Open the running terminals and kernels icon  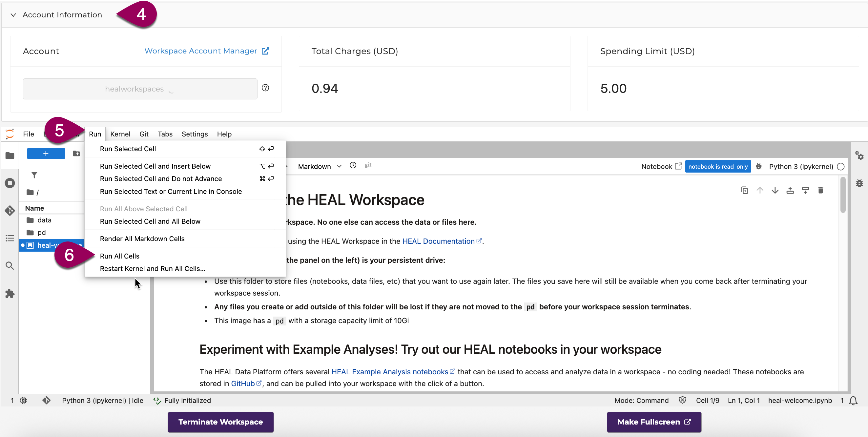pos(10,183)
